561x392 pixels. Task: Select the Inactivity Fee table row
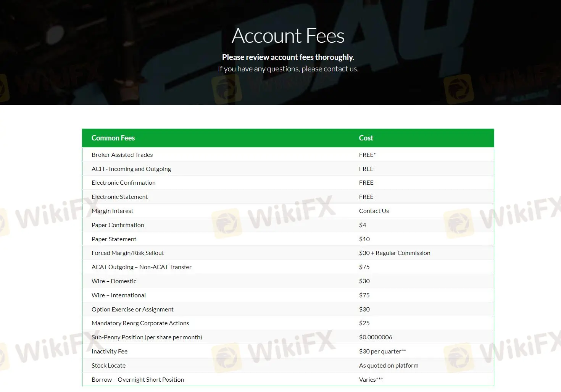click(x=110, y=351)
